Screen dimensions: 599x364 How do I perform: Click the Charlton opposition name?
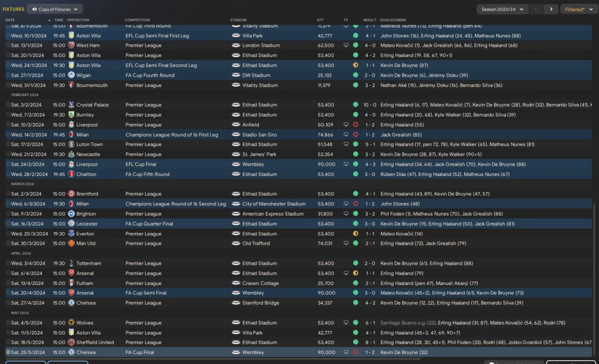tap(86, 174)
